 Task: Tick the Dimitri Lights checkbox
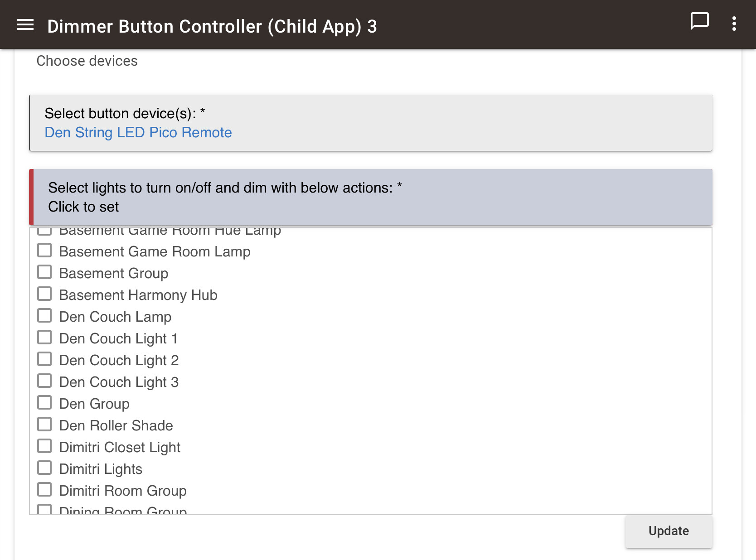[x=44, y=468]
